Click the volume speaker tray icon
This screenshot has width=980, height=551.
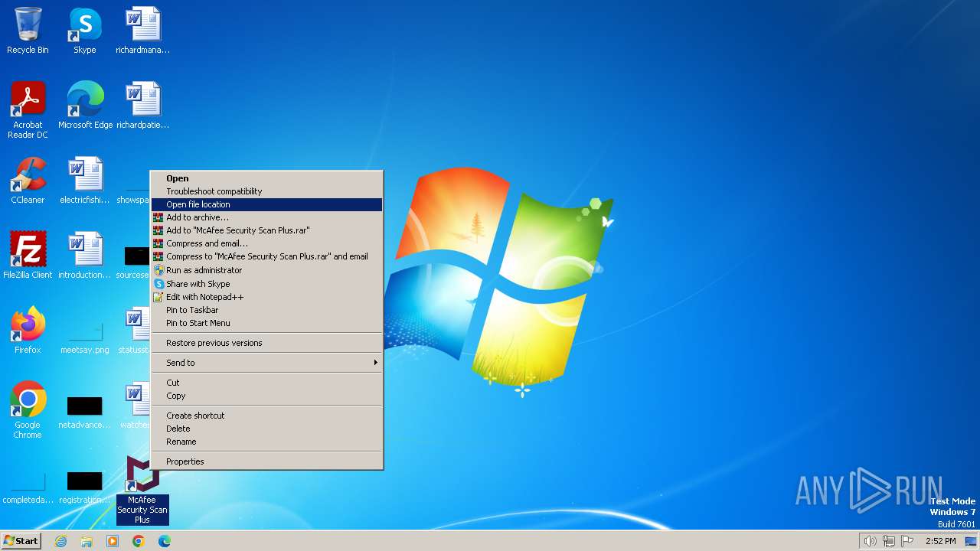[x=870, y=541]
